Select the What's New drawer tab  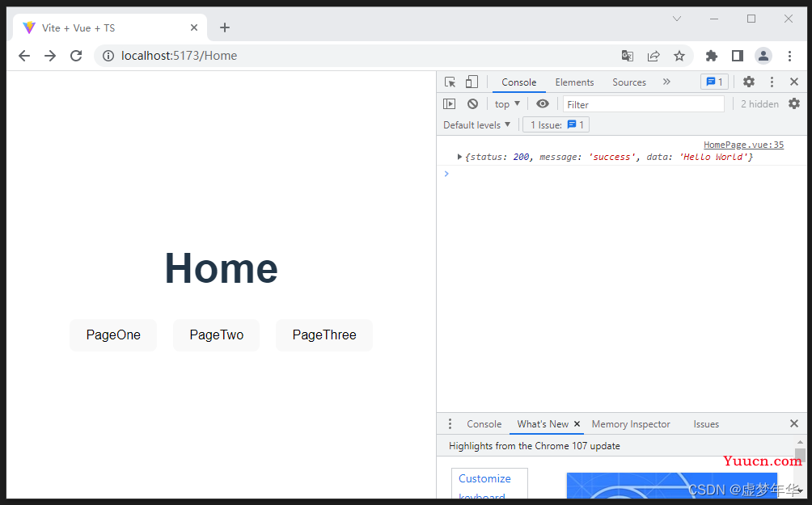tap(543, 424)
